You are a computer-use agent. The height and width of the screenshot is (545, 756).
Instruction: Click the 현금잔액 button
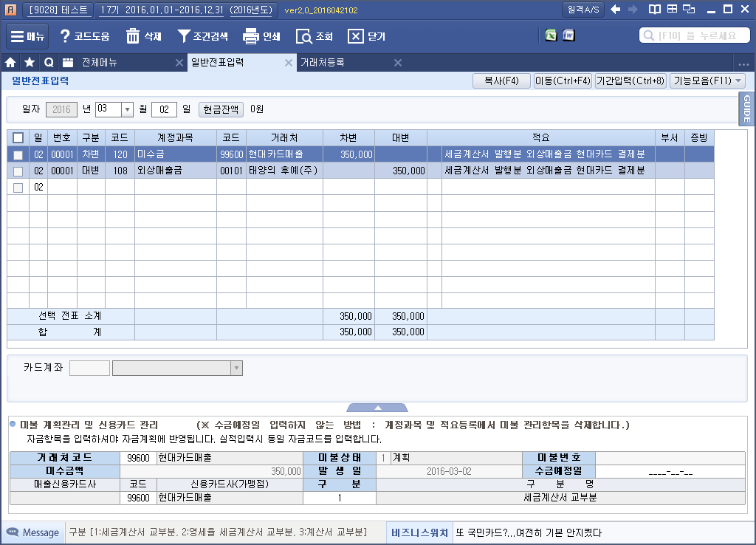[221, 109]
